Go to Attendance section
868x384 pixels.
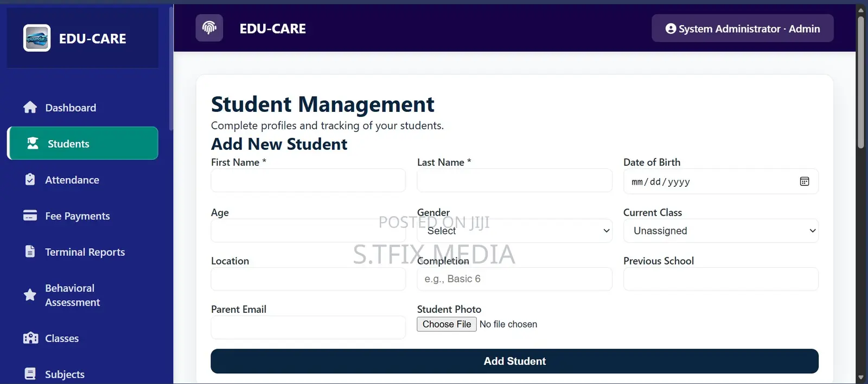(x=82, y=179)
